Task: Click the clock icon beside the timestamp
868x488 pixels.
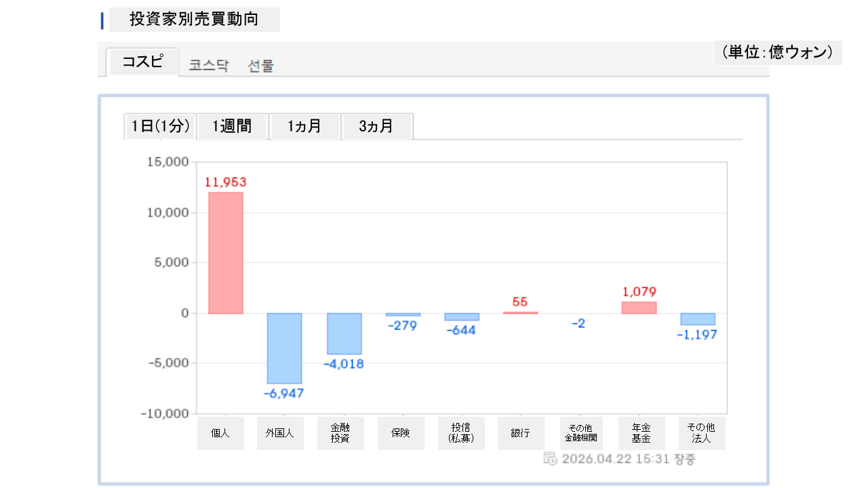Action: point(551,459)
